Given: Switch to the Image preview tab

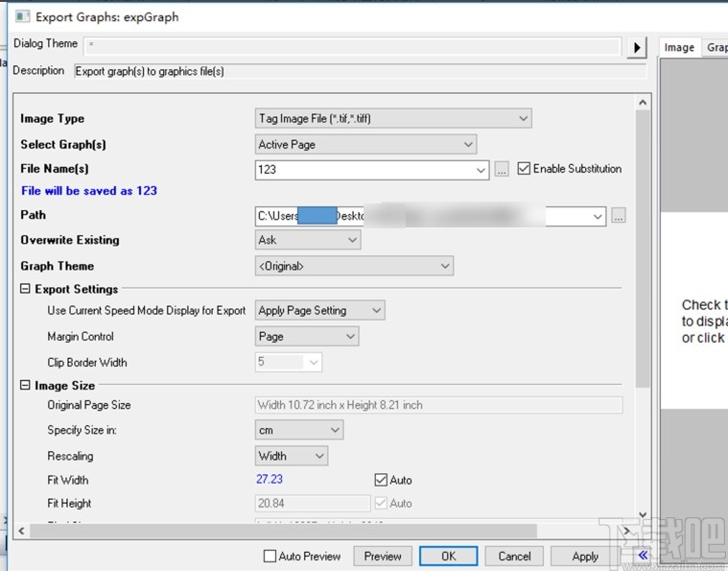Looking at the screenshot, I should point(679,47).
